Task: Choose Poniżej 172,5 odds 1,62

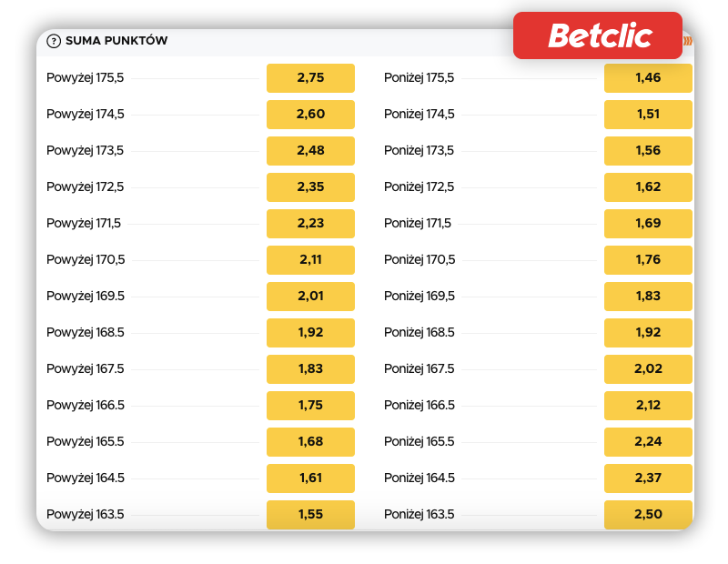Action: (648, 187)
